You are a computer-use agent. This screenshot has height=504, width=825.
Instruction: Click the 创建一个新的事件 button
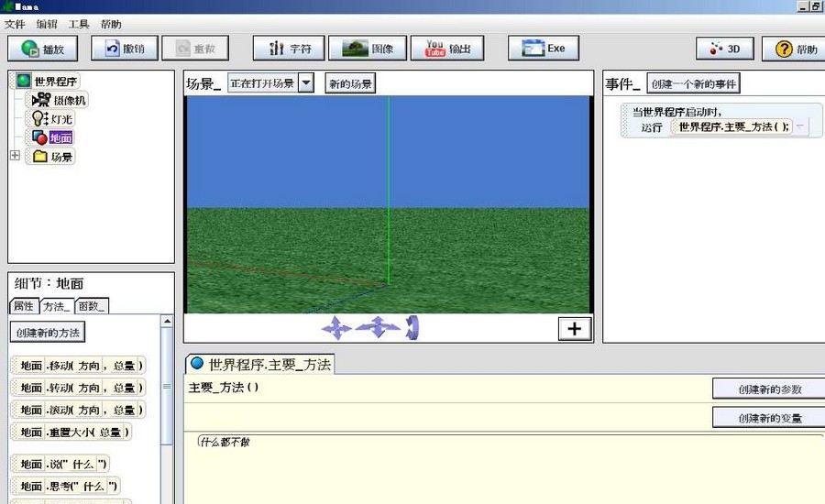pyautogui.click(x=694, y=83)
